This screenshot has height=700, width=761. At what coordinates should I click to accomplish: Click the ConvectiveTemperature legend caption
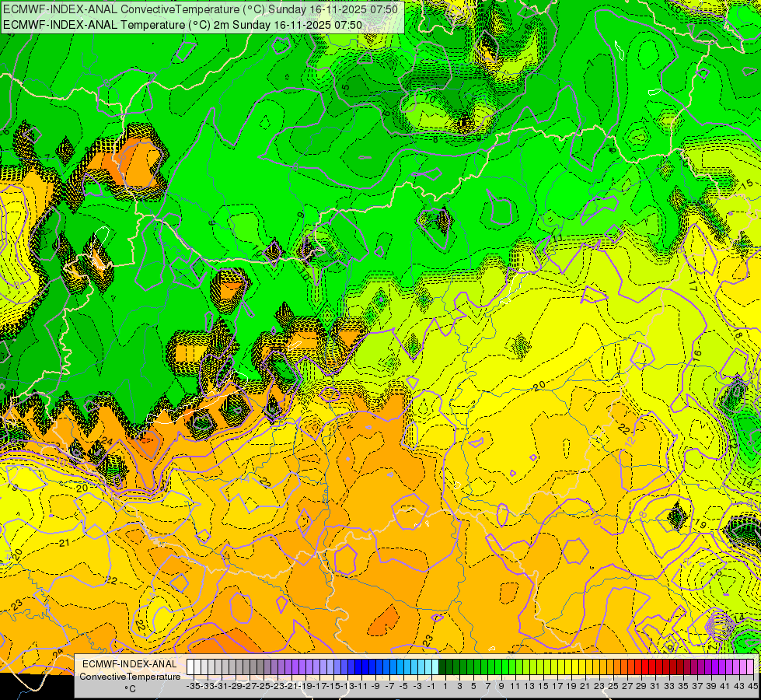pos(130,677)
